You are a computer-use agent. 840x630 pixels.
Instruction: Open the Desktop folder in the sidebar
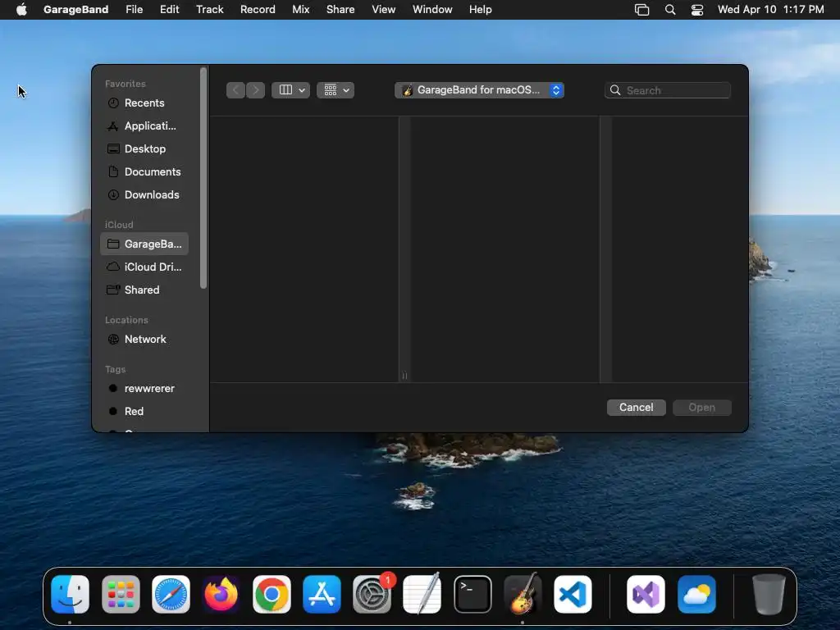(144, 149)
